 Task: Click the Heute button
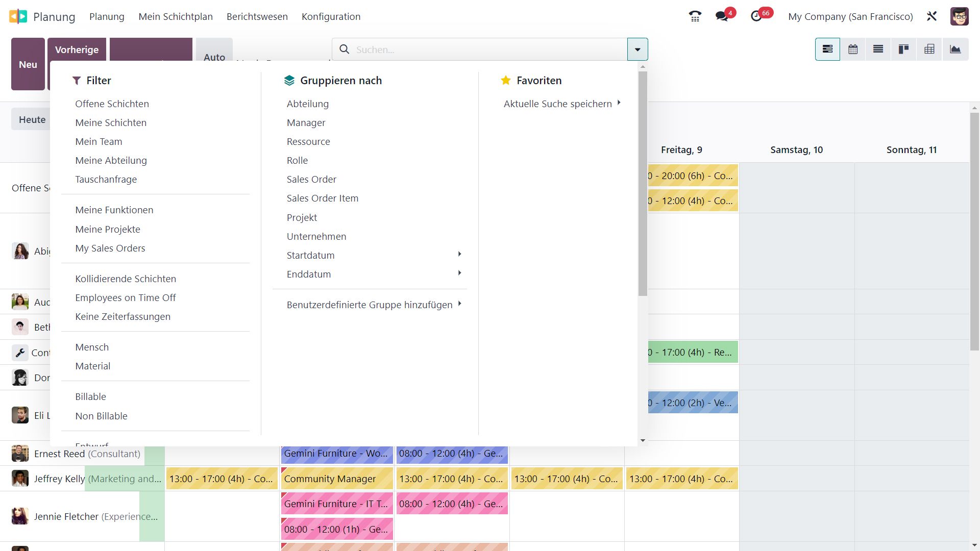pyautogui.click(x=32, y=119)
